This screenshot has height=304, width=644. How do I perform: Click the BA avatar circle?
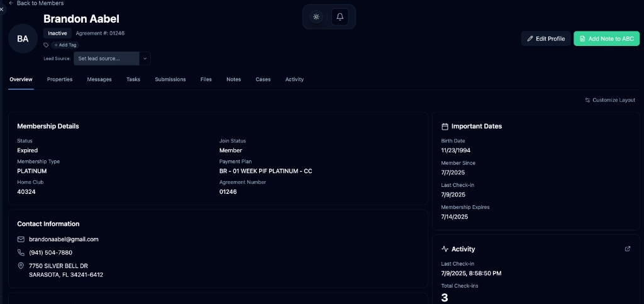tap(23, 38)
